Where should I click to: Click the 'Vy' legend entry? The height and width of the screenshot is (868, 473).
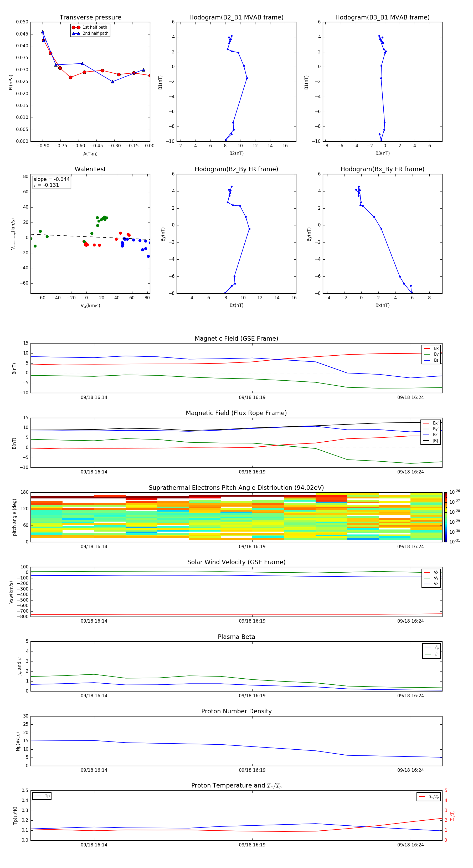pyautogui.click(x=431, y=578)
